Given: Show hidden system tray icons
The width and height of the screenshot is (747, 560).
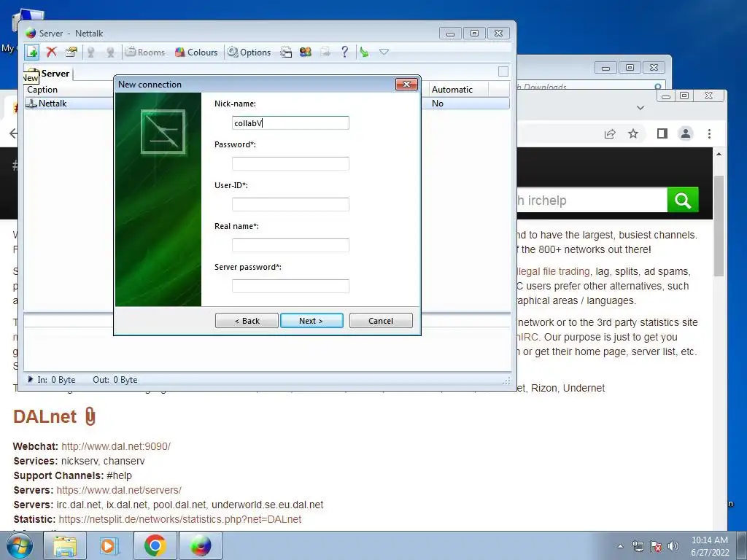Looking at the screenshot, I should [x=620, y=546].
